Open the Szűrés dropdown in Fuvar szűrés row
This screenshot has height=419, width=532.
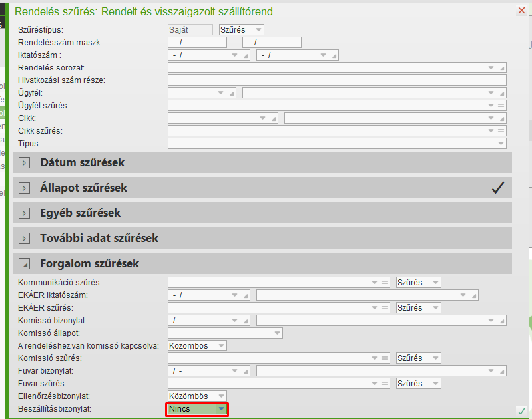coord(419,383)
